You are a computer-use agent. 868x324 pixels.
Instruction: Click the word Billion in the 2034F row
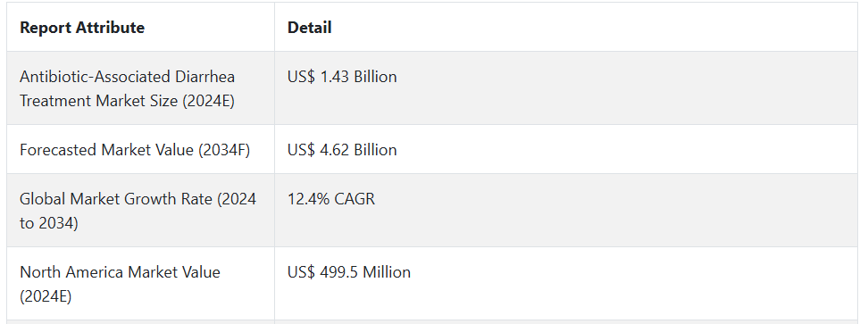point(375,150)
